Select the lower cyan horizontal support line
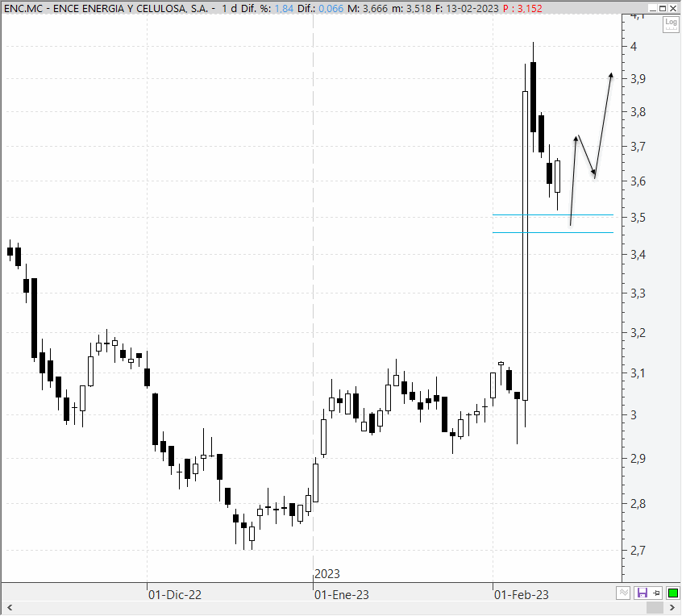Image resolution: width=682 pixels, height=616 pixels. 552,233
